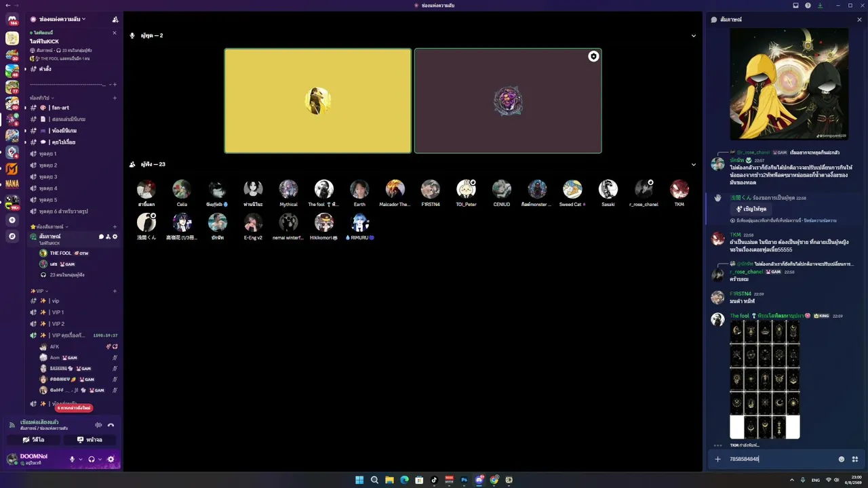Open the tarot cards image attachment
This screenshot has width=868, height=488.
764,380
